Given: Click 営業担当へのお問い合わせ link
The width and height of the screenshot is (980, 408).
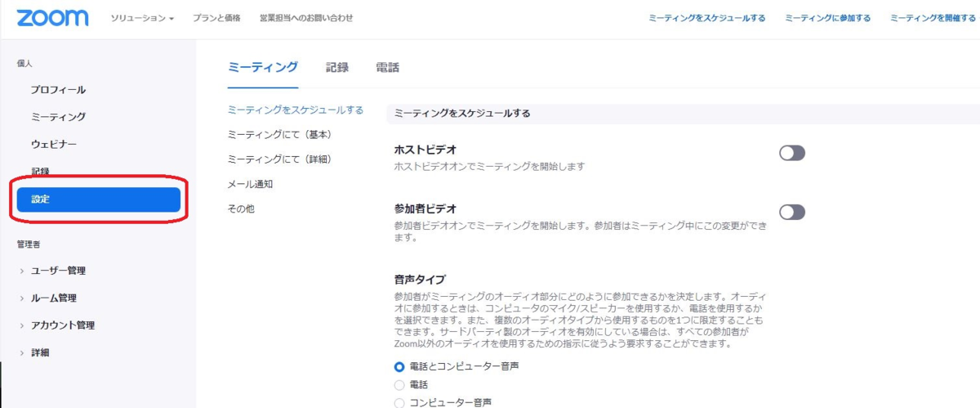Looking at the screenshot, I should 306,18.
